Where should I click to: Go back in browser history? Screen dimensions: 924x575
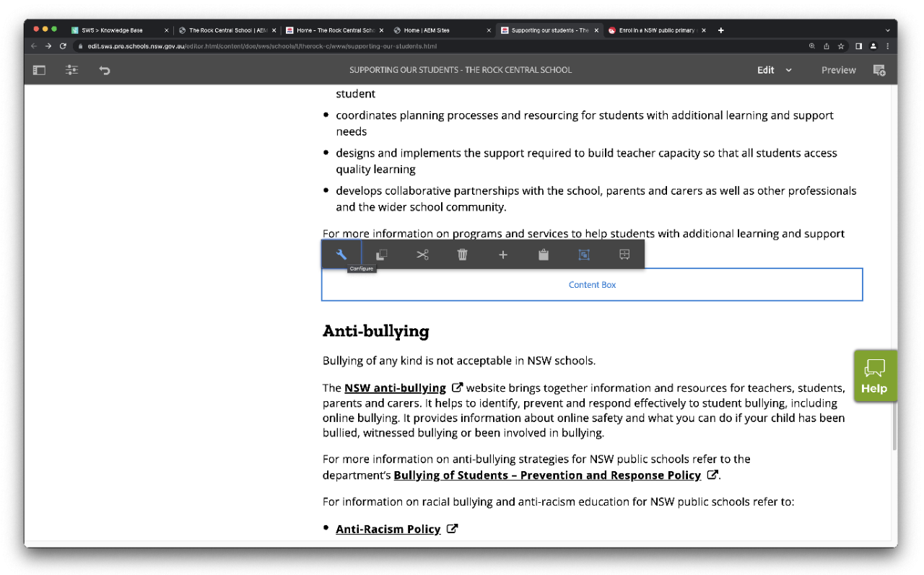(x=34, y=46)
